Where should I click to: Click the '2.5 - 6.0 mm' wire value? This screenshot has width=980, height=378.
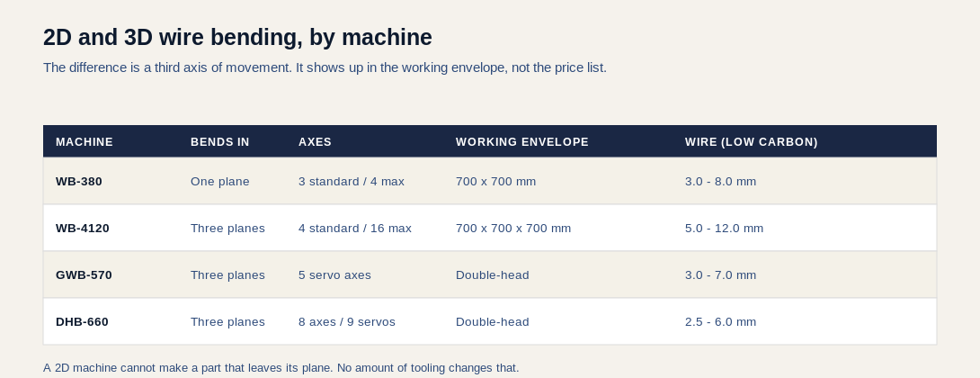721,322
